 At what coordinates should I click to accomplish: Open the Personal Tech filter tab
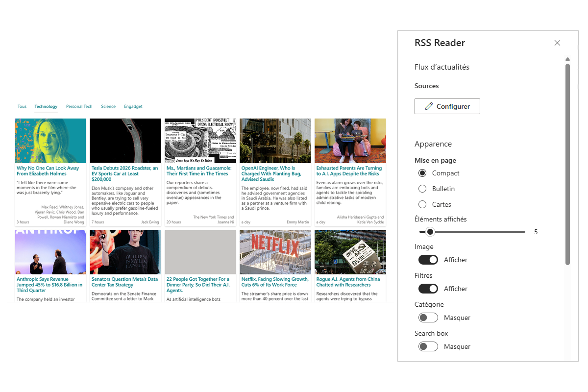pos(79,106)
